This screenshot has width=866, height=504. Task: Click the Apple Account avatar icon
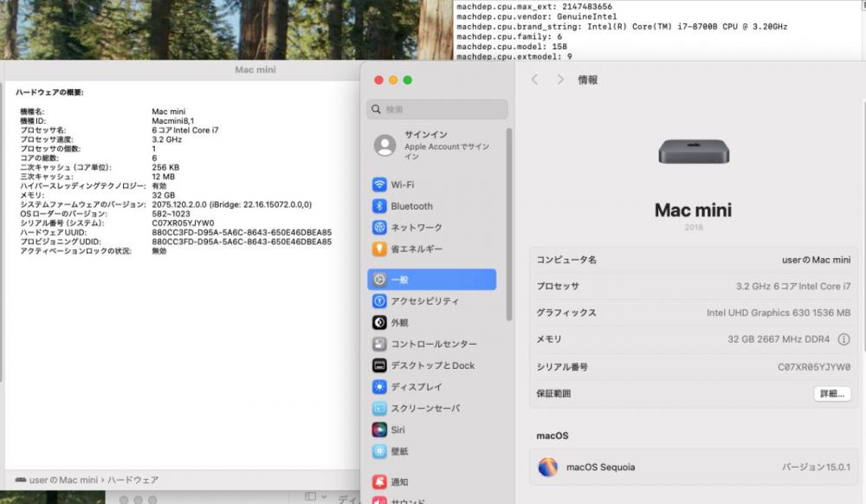(x=385, y=145)
